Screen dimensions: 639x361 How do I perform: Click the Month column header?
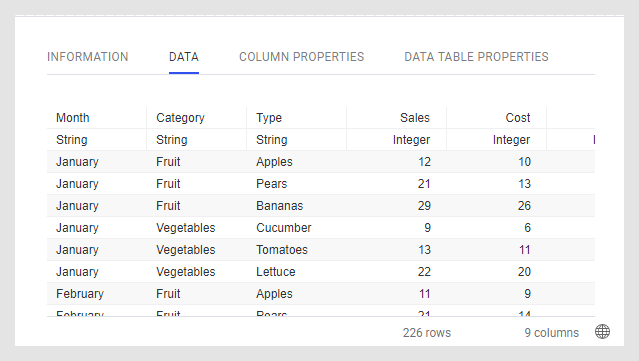click(73, 118)
